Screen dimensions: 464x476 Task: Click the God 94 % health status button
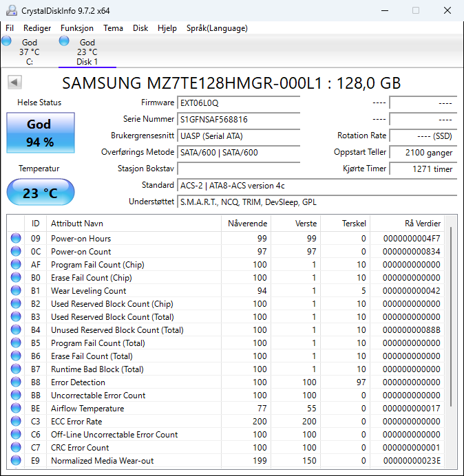(41, 133)
